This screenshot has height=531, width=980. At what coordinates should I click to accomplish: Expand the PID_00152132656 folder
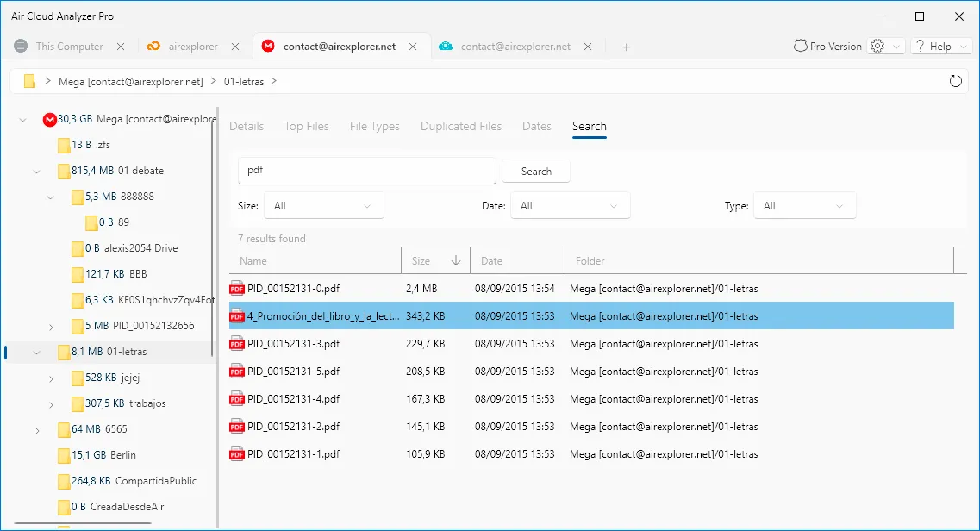[x=51, y=327]
